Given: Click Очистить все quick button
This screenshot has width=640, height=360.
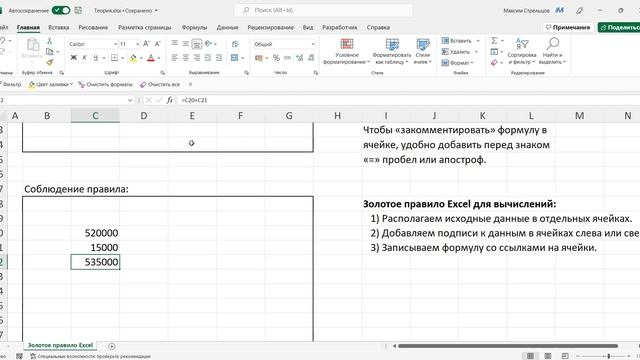Looking at the screenshot, I should coord(160,84).
